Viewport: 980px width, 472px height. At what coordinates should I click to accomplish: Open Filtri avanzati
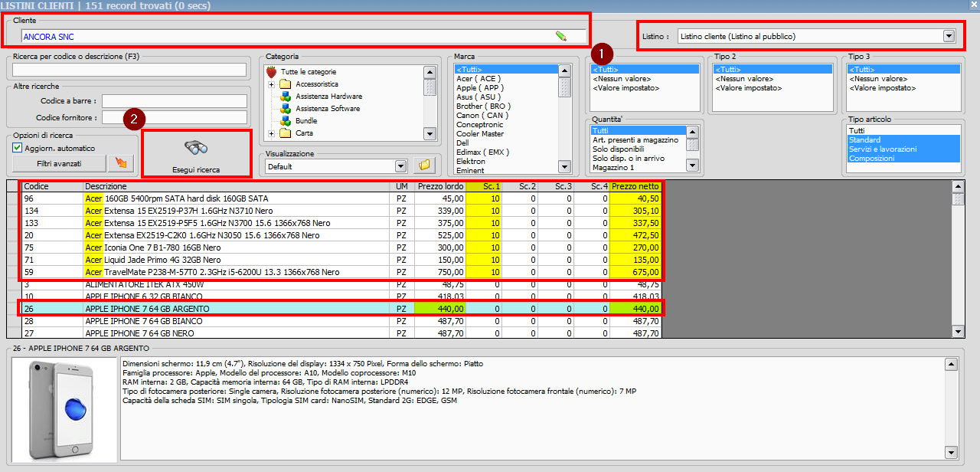pos(59,163)
